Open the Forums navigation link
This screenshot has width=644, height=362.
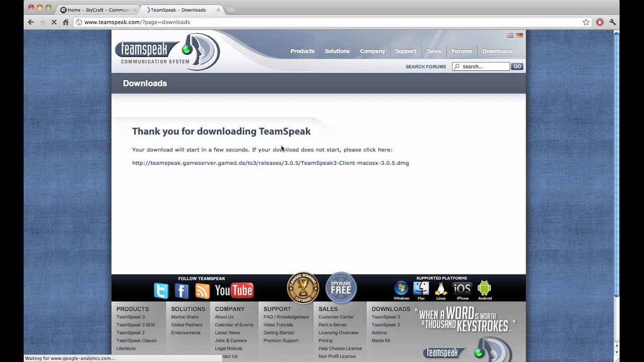coord(461,51)
